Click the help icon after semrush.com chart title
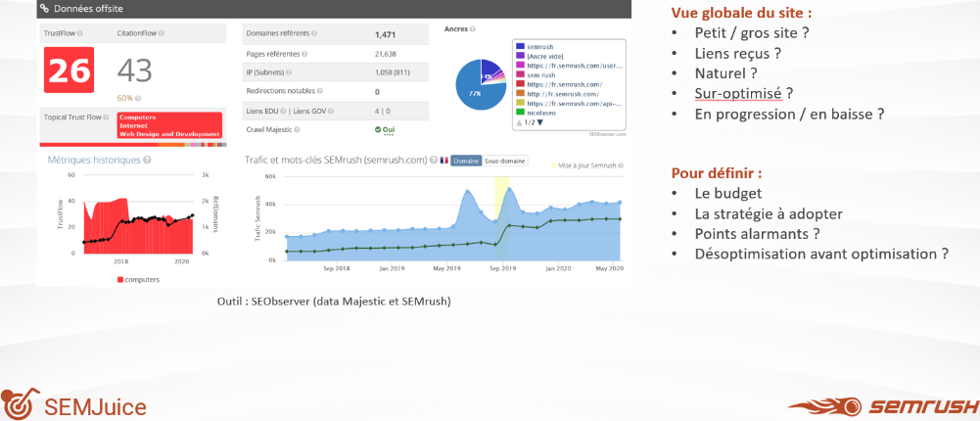 [433, 161]
